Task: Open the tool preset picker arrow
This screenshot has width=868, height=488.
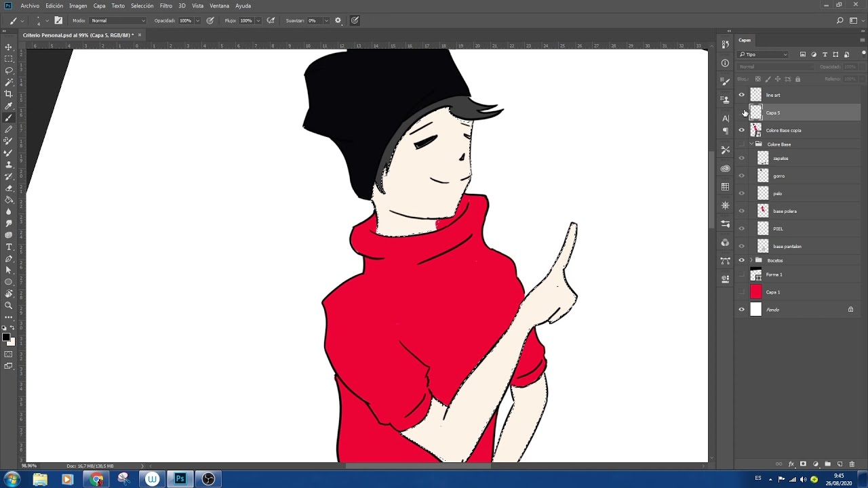Action: [22, 20]
